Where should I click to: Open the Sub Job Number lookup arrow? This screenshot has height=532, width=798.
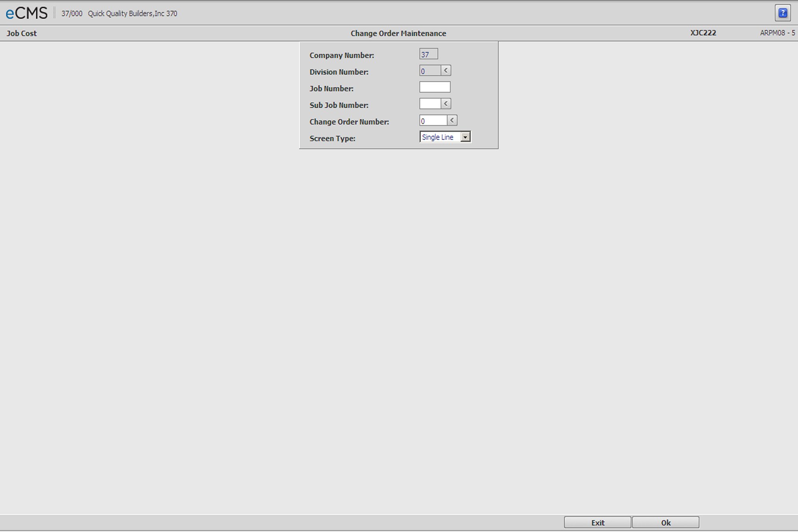[446, 104]
